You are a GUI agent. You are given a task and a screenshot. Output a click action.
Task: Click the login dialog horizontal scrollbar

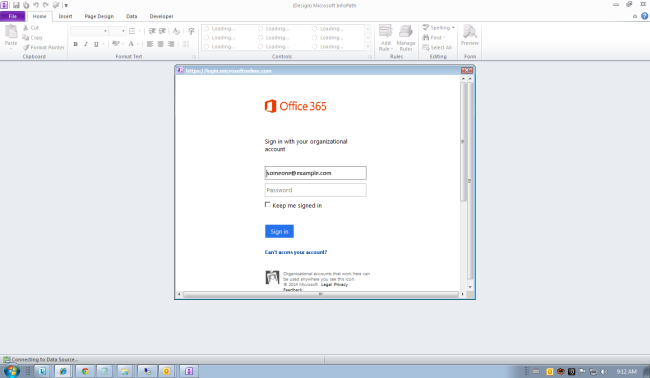(x=320, y=294)
